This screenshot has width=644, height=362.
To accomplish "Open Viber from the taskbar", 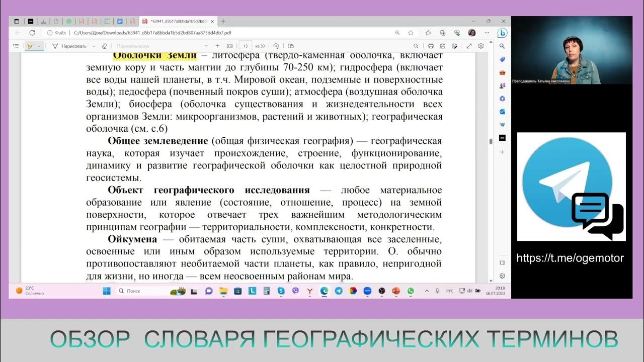I will 295,291.
